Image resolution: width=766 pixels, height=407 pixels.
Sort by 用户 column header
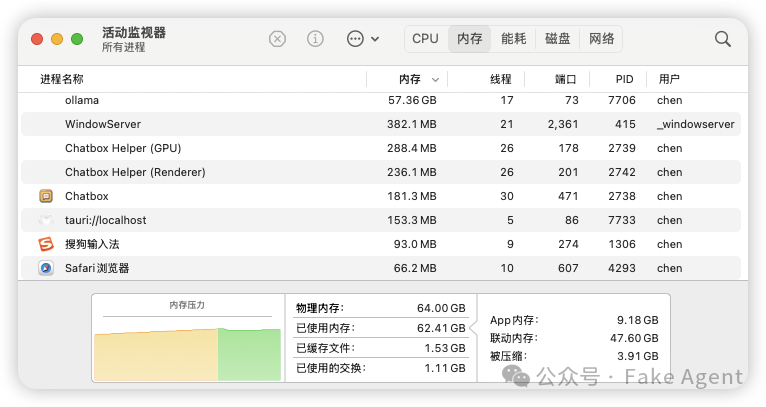point(669,79)
